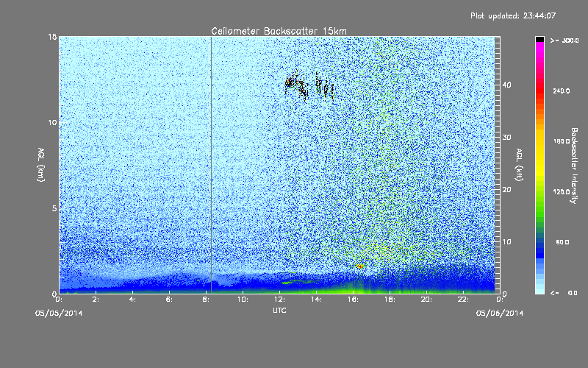Select the "Ceilometer Backscatter 15km" plot title
The width and height of the screenshot is (588, 368).
click(279, 31)
